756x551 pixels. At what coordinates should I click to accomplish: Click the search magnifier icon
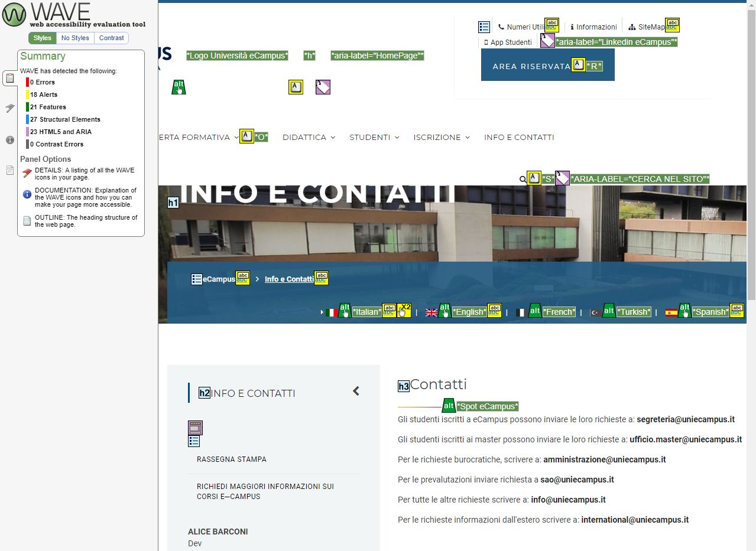523,179
